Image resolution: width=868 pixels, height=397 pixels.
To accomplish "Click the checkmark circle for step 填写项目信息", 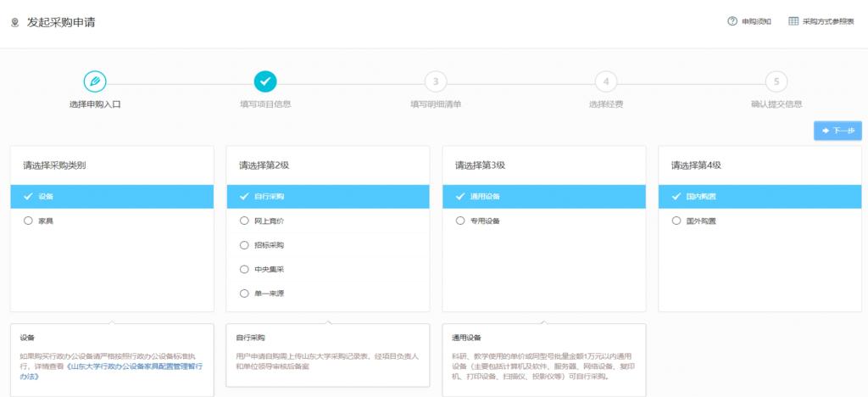I will click(x=265, y=82).
